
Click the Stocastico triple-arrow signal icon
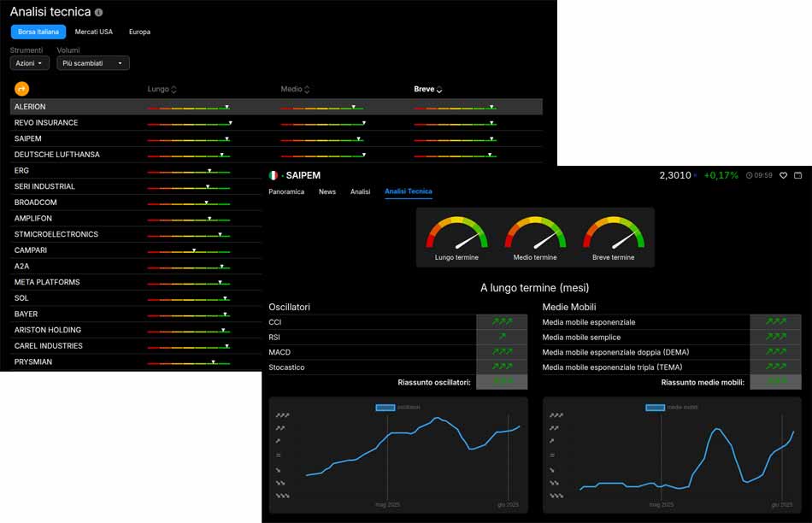pyautogui.click(x=502, y=367)
